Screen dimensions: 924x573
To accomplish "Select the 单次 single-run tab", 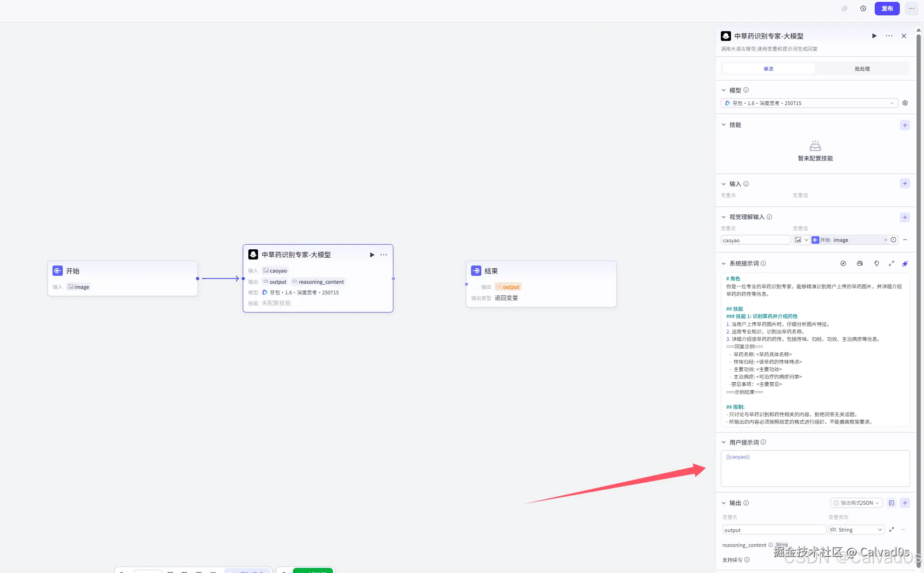I will tap(768, 69).
